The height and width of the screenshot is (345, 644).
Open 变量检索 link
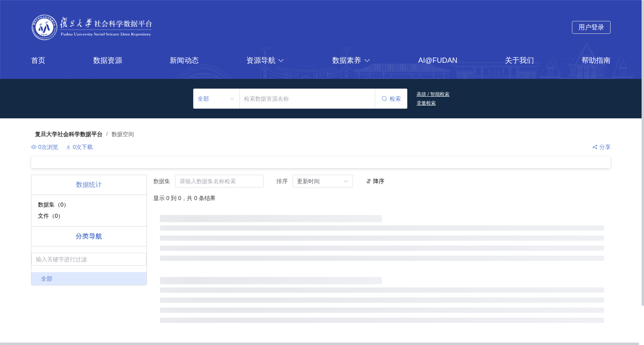point(426,103)
